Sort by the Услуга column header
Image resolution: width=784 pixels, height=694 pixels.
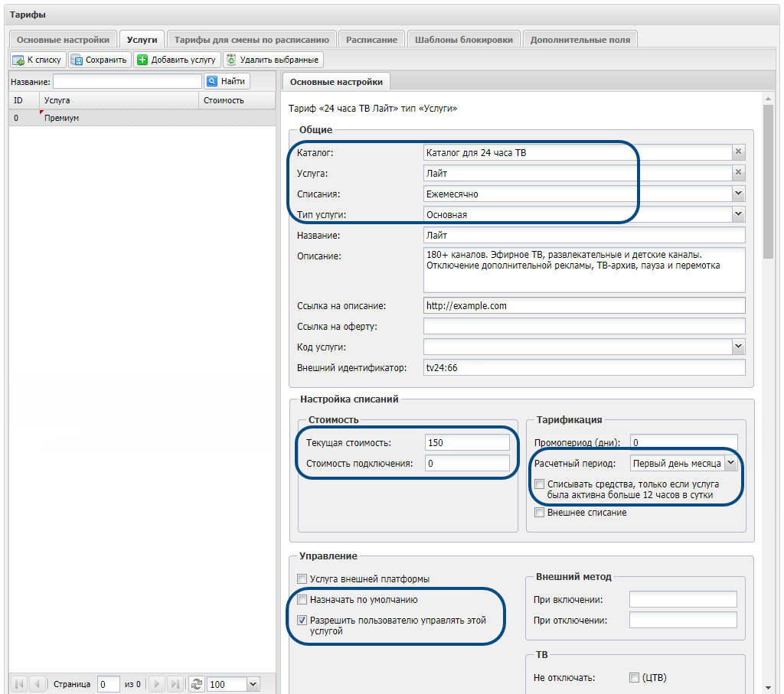119,100
